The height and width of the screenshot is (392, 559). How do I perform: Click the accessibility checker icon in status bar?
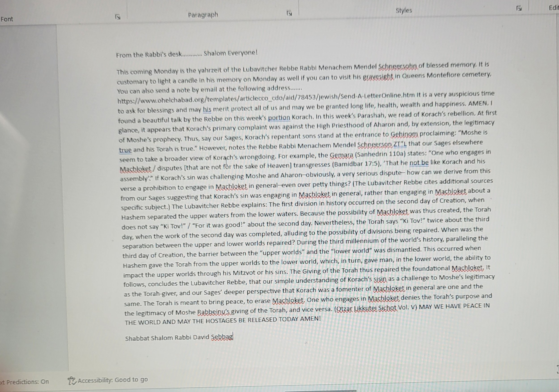tap(72, 381)
